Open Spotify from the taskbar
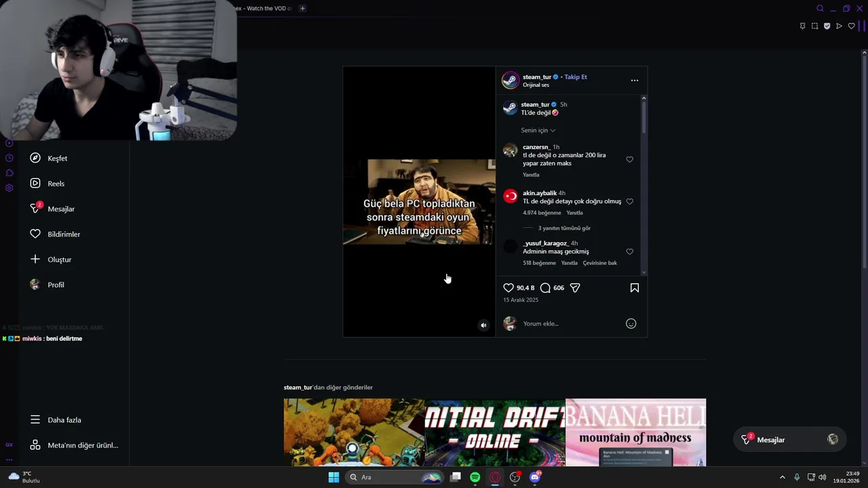This screenshot has height=488, width=868. pyautogui.click(x=475, y=477)
